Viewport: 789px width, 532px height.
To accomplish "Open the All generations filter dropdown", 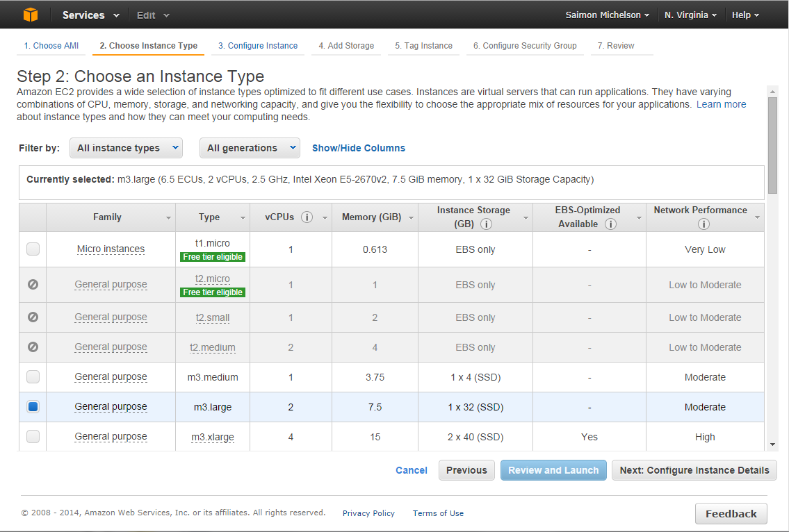I will 250,148.
